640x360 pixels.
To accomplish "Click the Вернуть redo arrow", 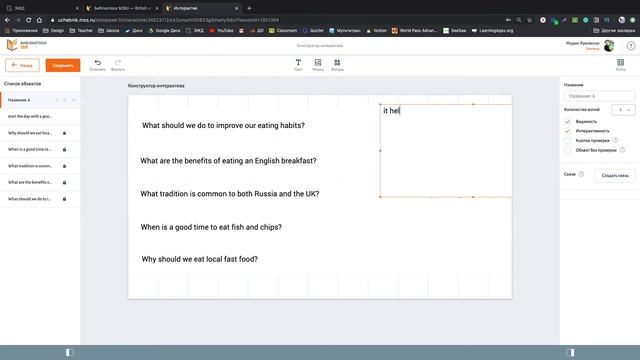I will click(x=118, y=64).
